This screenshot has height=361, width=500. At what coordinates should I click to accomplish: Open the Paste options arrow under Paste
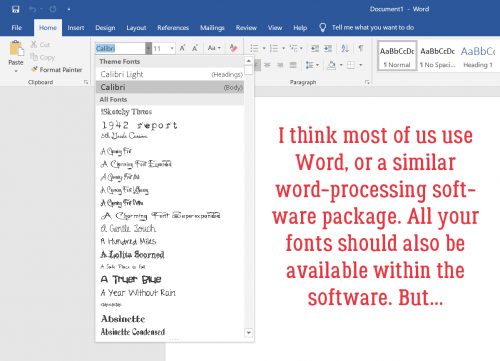[16, 71]
